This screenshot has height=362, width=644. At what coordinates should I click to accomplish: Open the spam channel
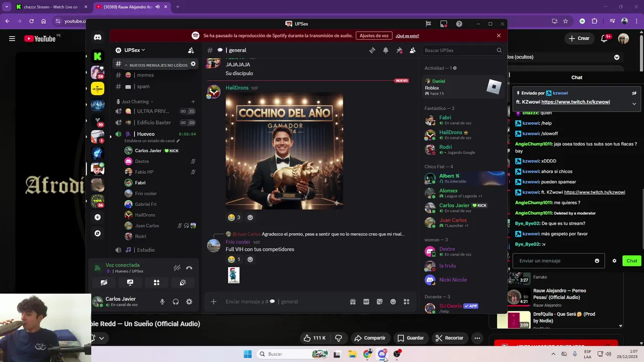[154, 86]
